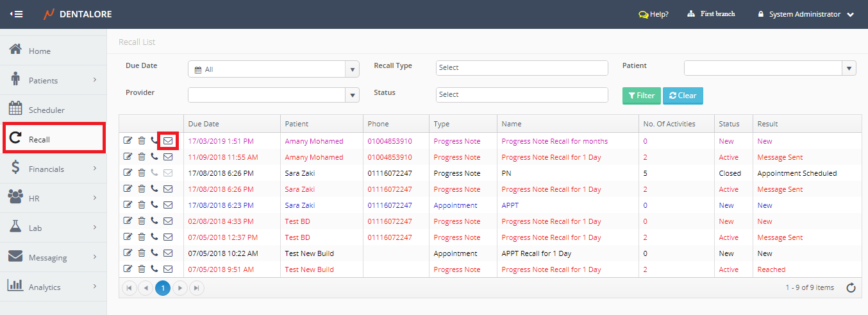The image size is (868, 315).
Task: Expand the Provider dropdown
Action: click(x=352, y=95)
